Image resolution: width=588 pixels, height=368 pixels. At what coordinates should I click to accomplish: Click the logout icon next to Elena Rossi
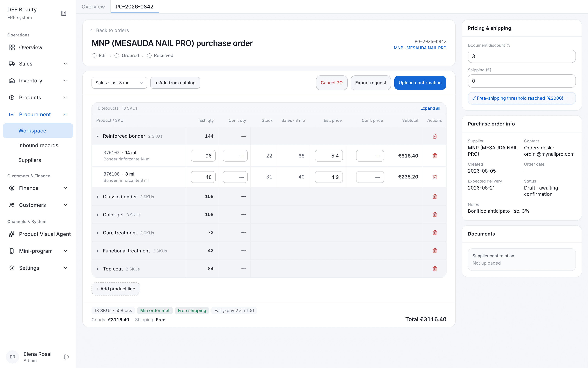(x=66, y=357)
